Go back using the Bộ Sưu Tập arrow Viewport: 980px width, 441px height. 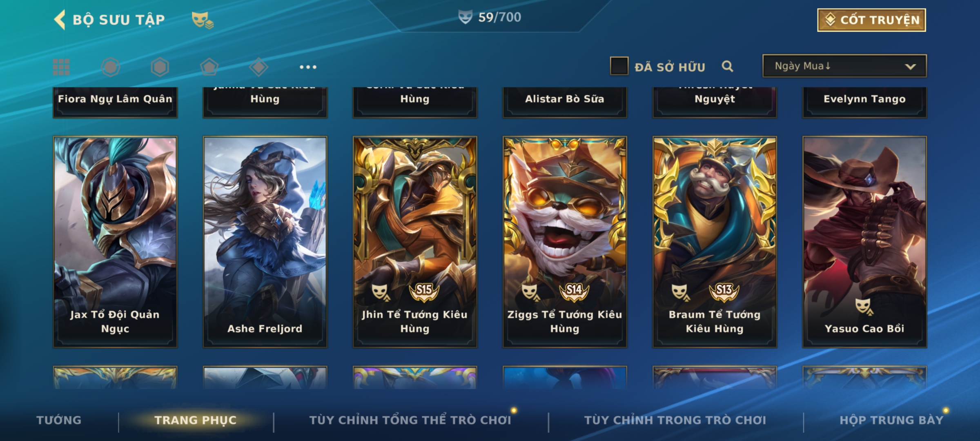[x=60, y=20]
